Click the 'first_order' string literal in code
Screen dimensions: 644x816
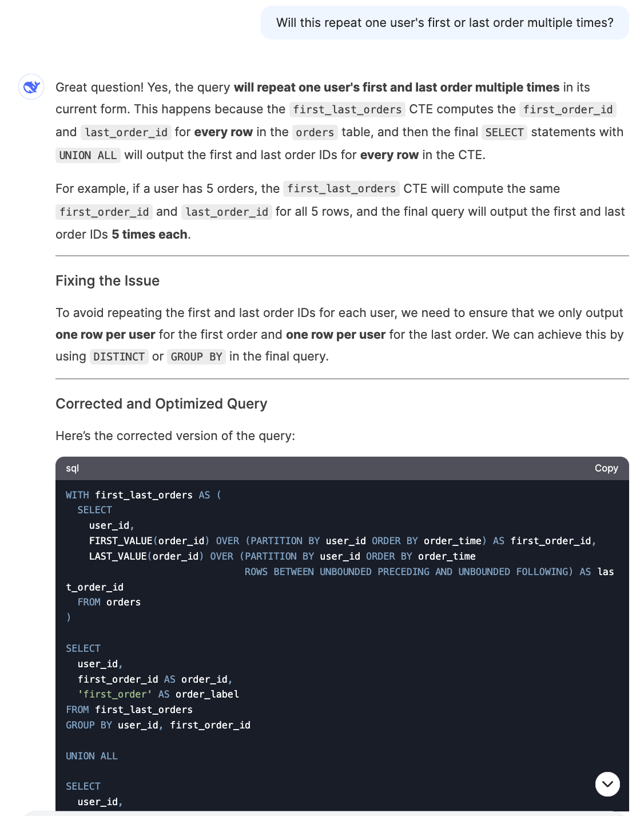(x=115, y=694)
